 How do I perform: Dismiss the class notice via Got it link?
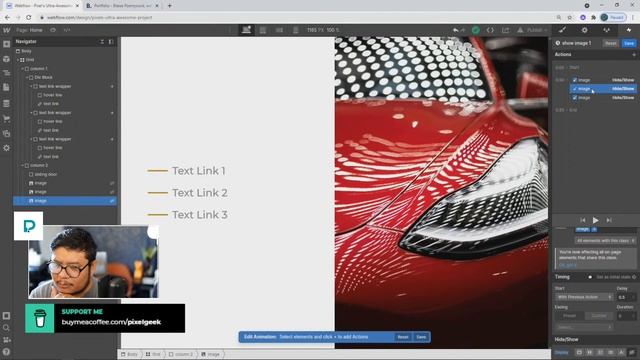(x=568, y=265)
